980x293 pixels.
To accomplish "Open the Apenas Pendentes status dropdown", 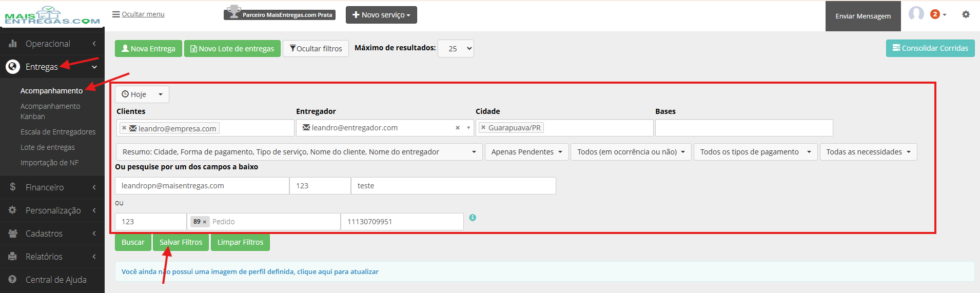I will click(526, 152).
